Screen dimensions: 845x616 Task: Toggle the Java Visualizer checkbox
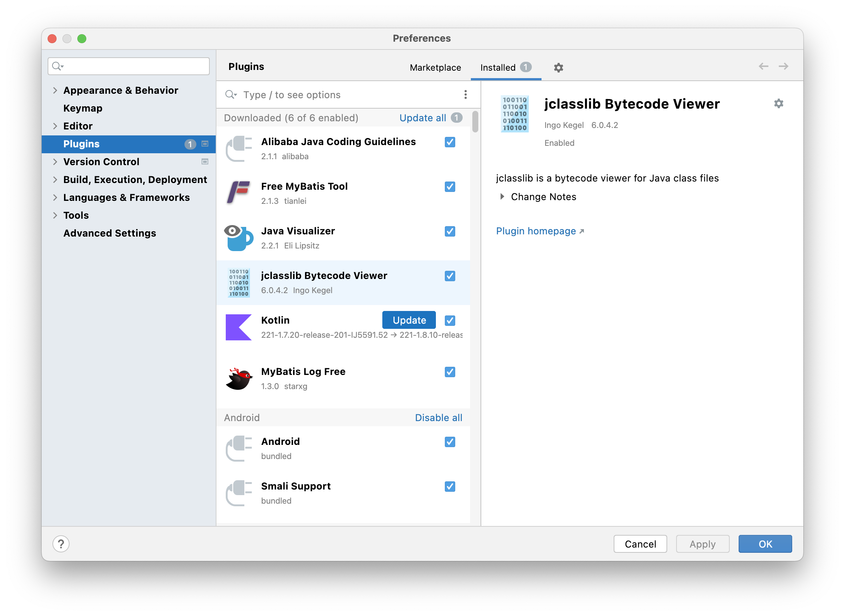[450, 231]
